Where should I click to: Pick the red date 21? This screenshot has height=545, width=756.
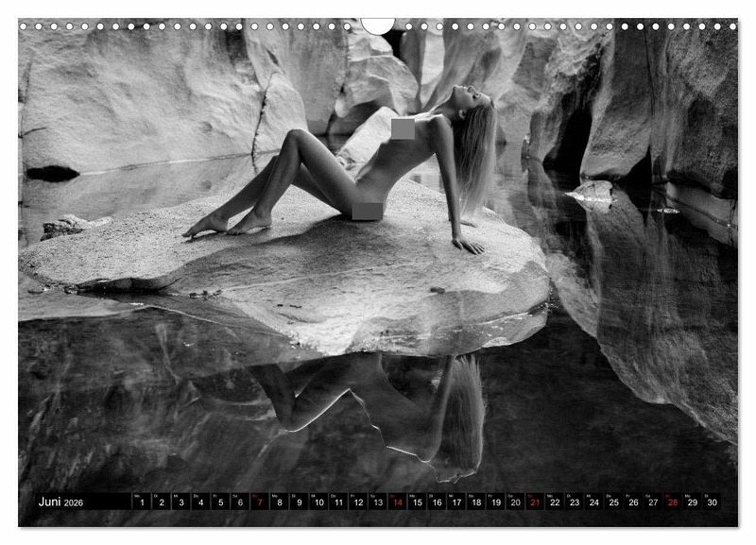click(x=535, y=502)
